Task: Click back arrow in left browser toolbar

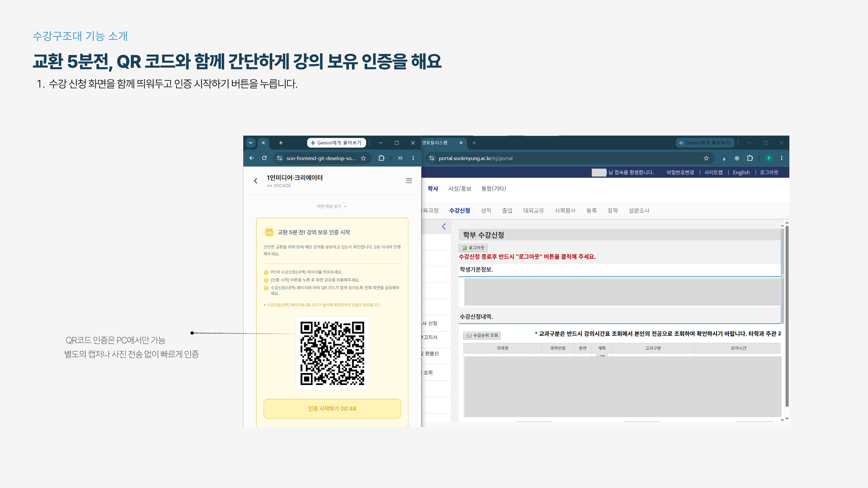Action: tap(251, 158)
